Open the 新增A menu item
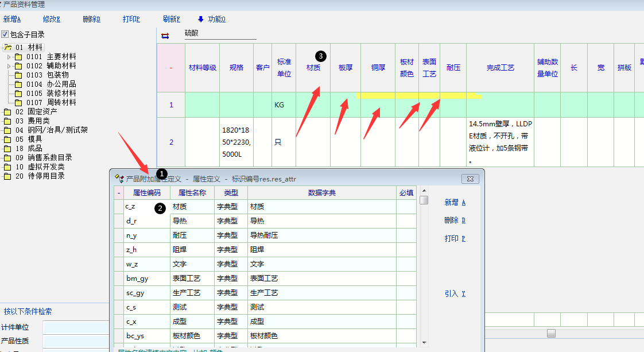 (x=12, y=19)
